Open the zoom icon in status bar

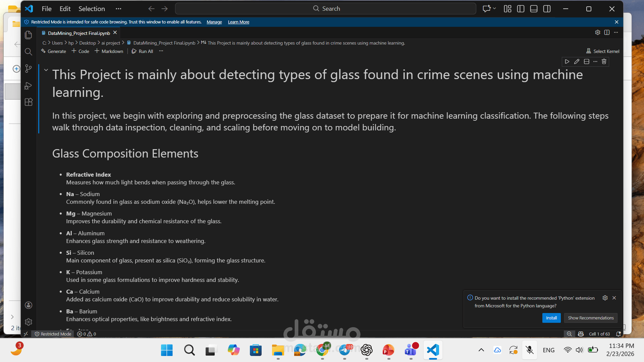pyautogui.click(x=569, y=334)
